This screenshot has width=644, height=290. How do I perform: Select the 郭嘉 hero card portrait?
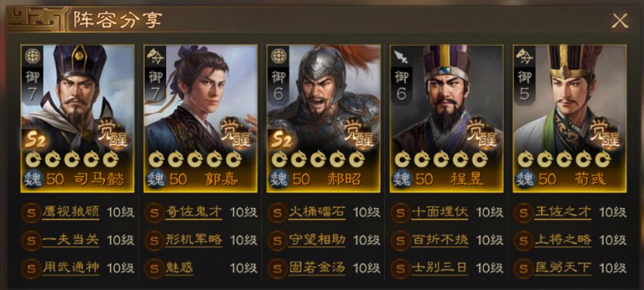pos(201,118)
